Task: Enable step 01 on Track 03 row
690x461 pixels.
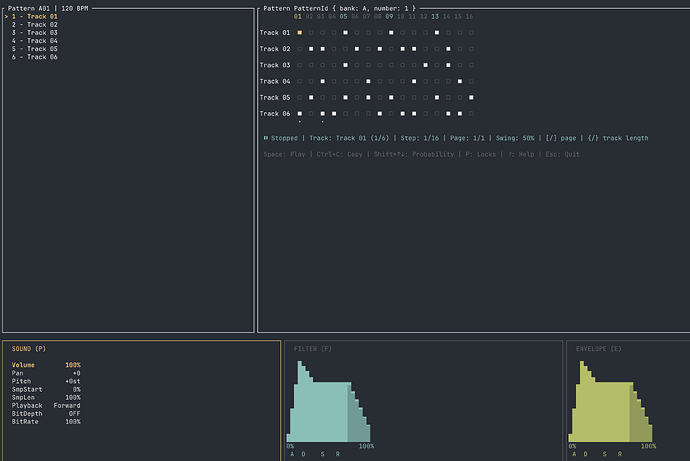Action: point(300,65)
